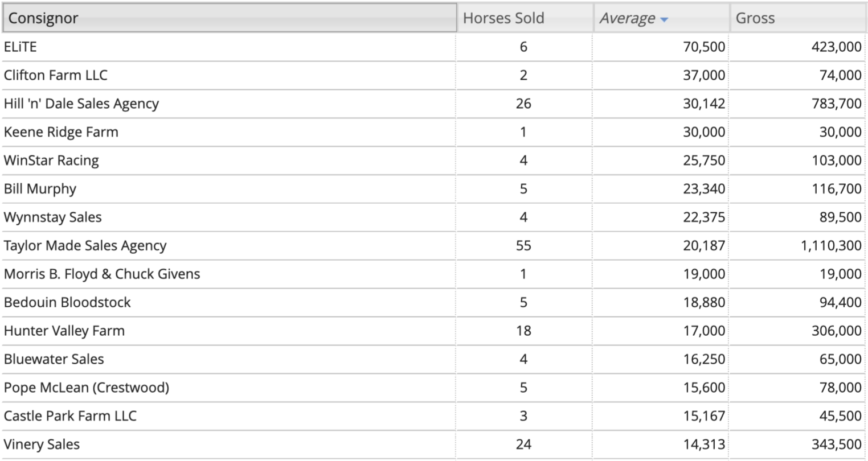Click the Average column header
This screenshot has height=461, width=868.
pos(662,18)
